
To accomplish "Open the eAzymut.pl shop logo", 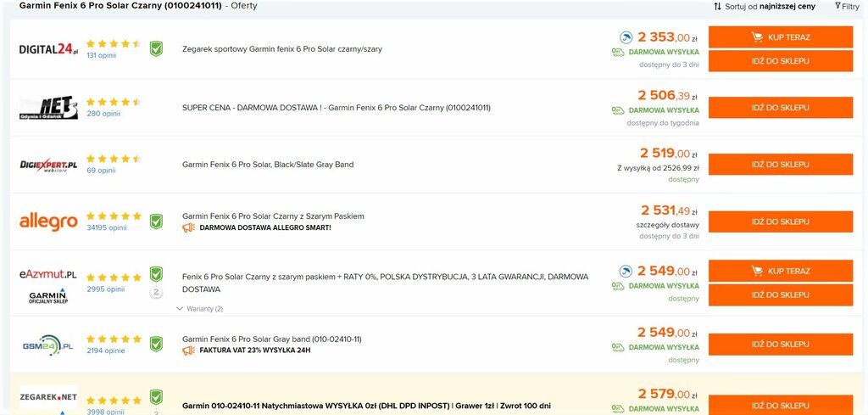I will [x=48, y=274].
